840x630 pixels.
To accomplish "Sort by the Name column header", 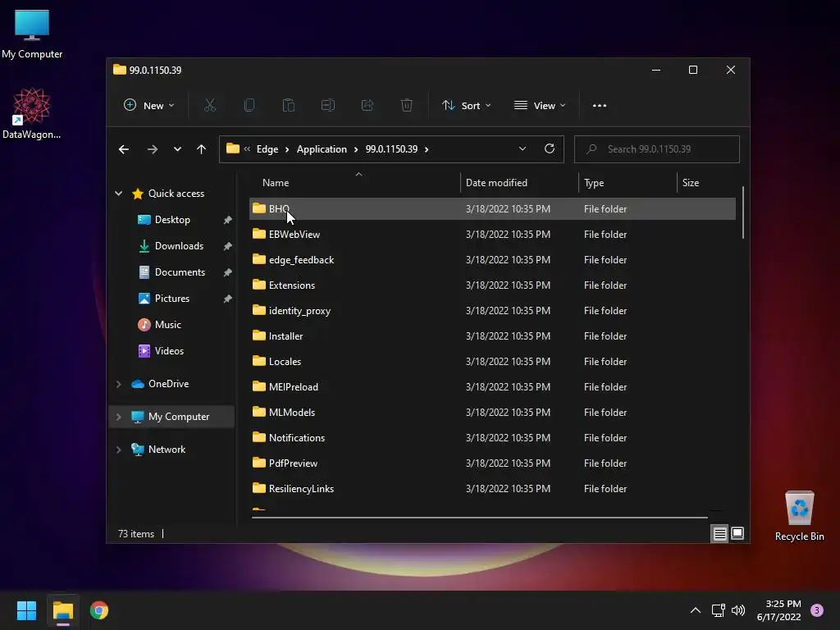I will (354, 183).
